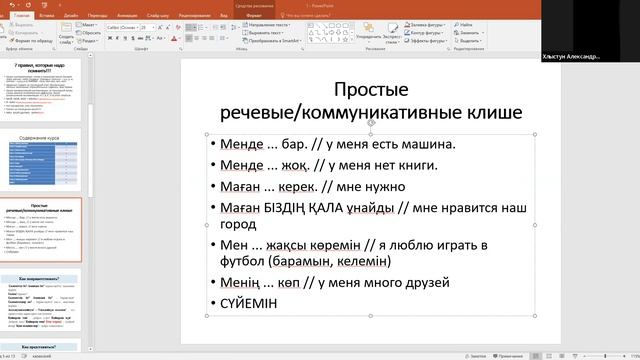
Task: Open the Columns dropdown in paragraph group
Action: coord(223,38)
